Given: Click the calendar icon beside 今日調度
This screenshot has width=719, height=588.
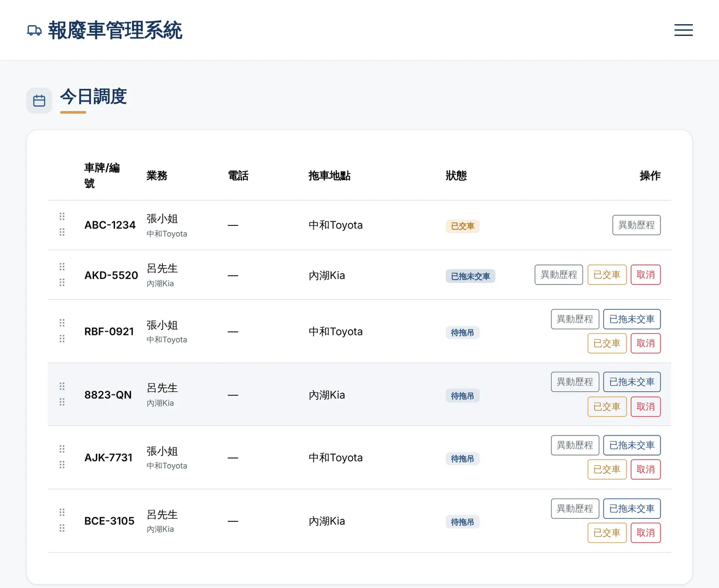Looking at the screenshot, I should coord(39,101).
